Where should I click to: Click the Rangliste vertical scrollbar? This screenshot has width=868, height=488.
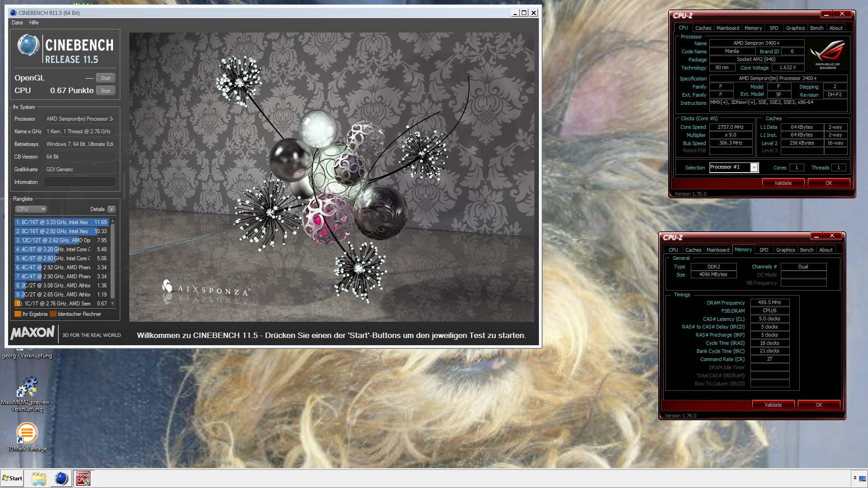pyautogui.click(x=113, y=263)
